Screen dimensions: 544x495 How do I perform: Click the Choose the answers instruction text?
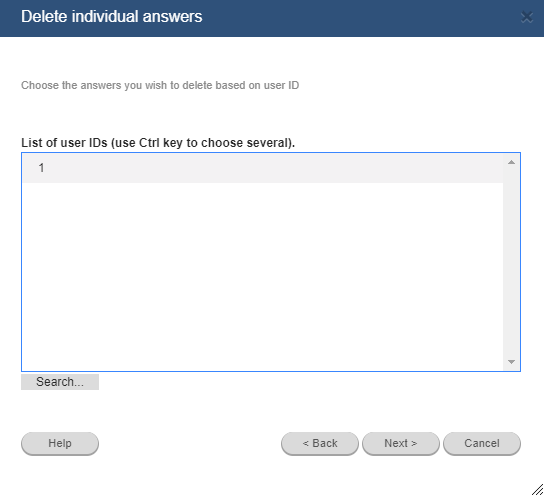pos(160,85)
